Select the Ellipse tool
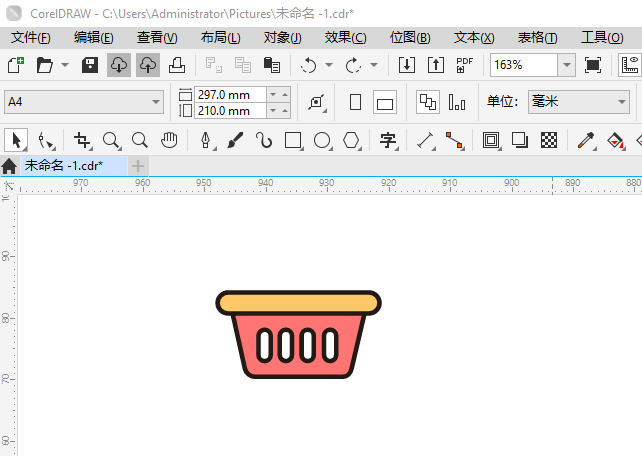 tap(322, 140)
